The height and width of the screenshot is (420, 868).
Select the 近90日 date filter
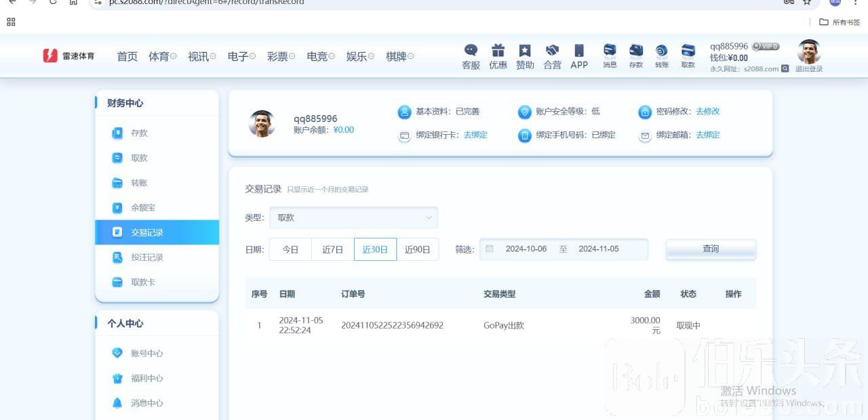click(417, 249)
